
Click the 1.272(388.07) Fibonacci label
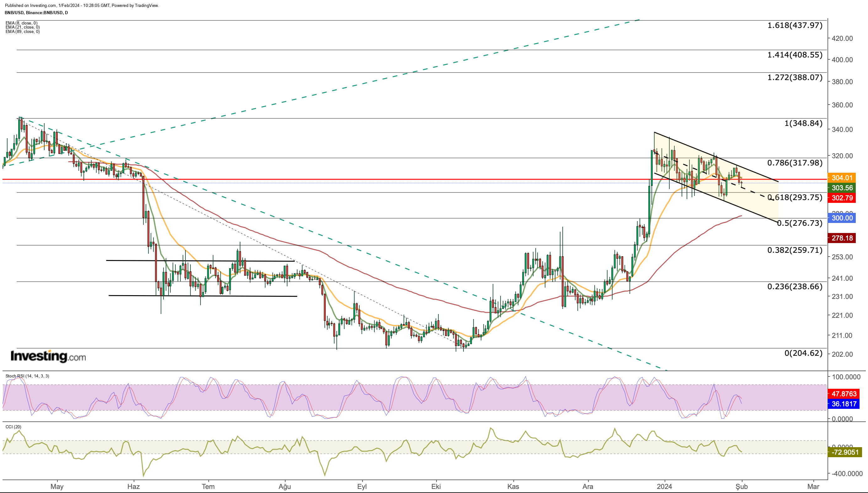[x=795, y=77]
